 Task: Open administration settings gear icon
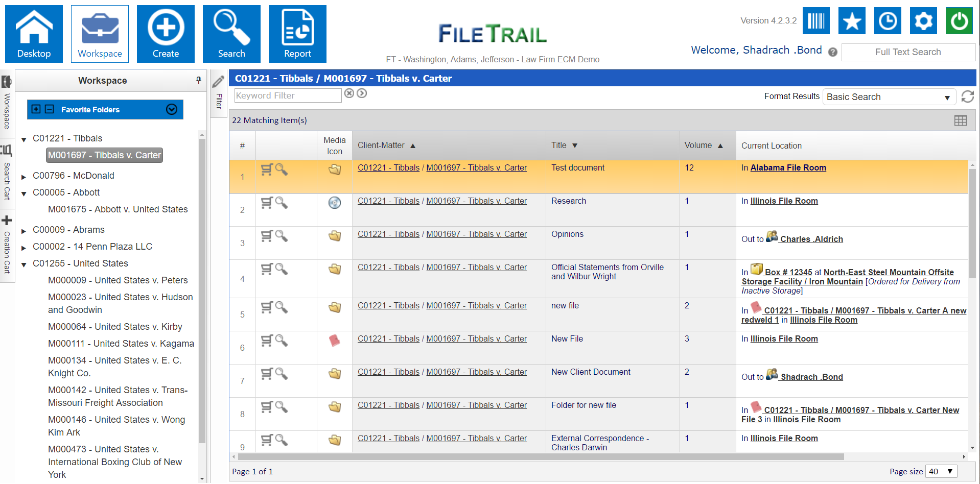[x=923, y=21]
